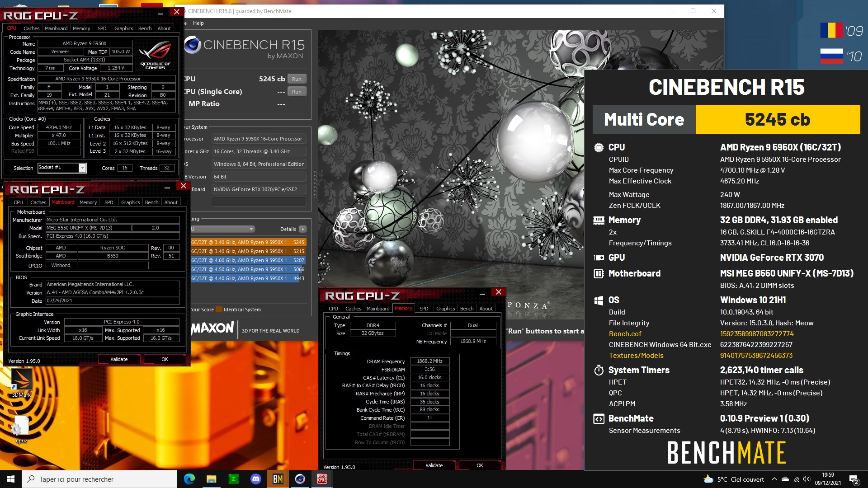This screenshot has width=868, height=488.
Task: Click the GPU icon in the BenchMate panel
Action: click(x=599, y=258)
